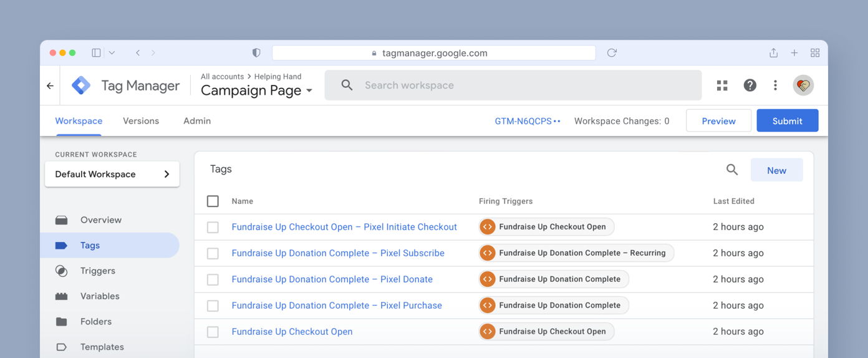Click the back arrow beside Tag Manager logo
Image resolution: width=868 pixels, height=358 pixels.
(x=50, y=85)
